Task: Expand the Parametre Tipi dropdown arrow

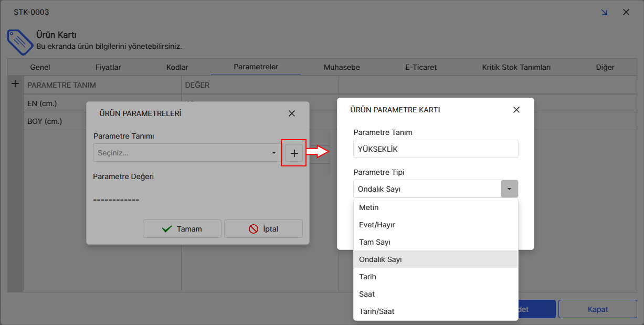Action: pyautogui.click(x=509, y=189)
